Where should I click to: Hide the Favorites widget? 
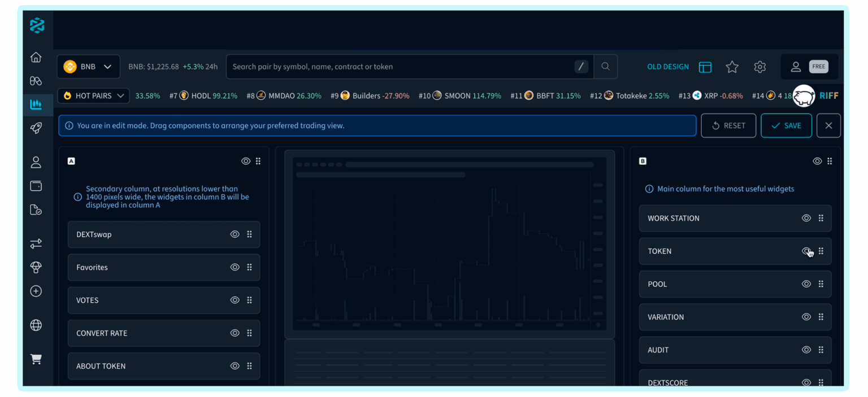(x=235, y=267)
